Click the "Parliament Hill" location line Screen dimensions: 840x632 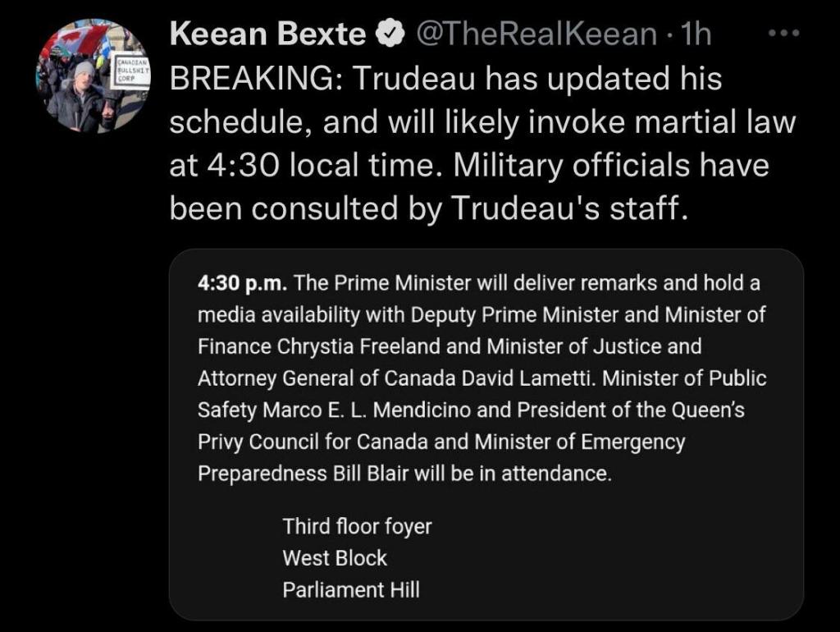pos(351,589)
